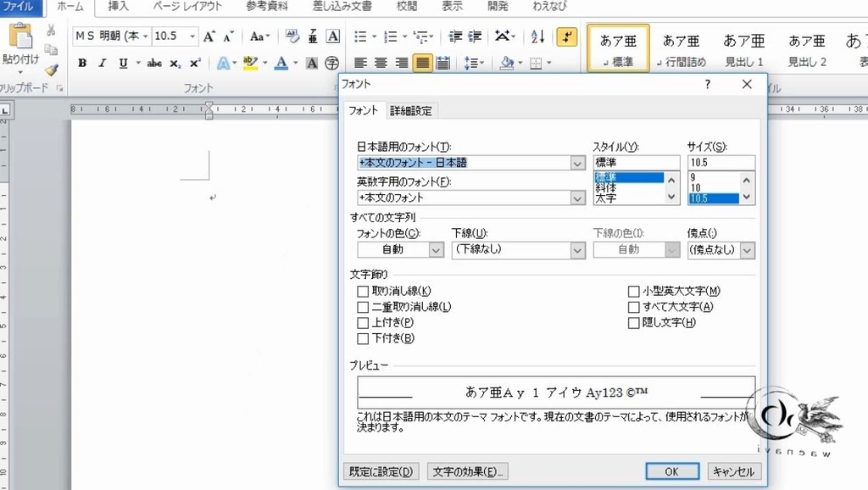Screen dimensions: 868x490
Task: Click the 文字の効果 button
Action: click(x=467, y=471)
